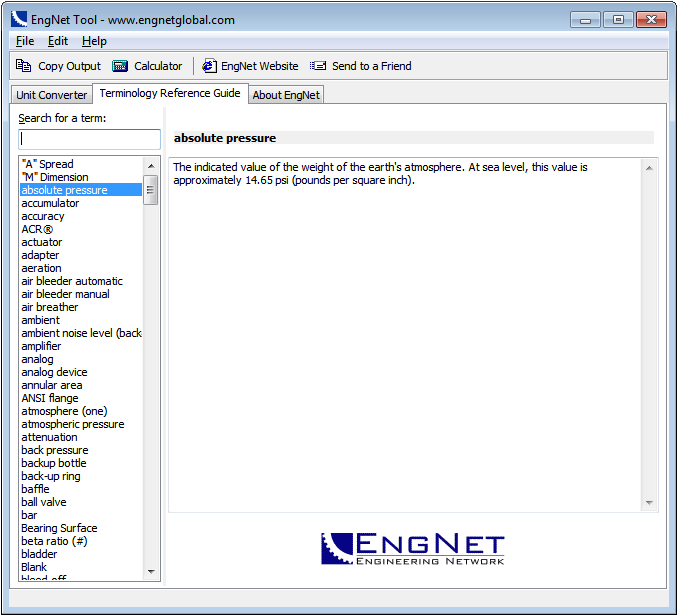The image size is (678, 616).
Task: Minimize the EngNet Tool window
Action: tap(585, 20)
